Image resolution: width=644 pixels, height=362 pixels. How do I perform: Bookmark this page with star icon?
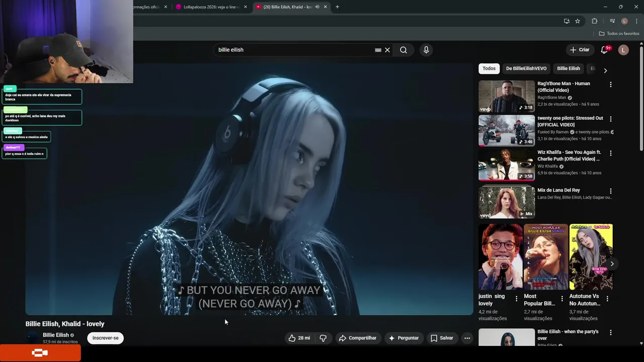pyautogui.click(x=578, y=21)
